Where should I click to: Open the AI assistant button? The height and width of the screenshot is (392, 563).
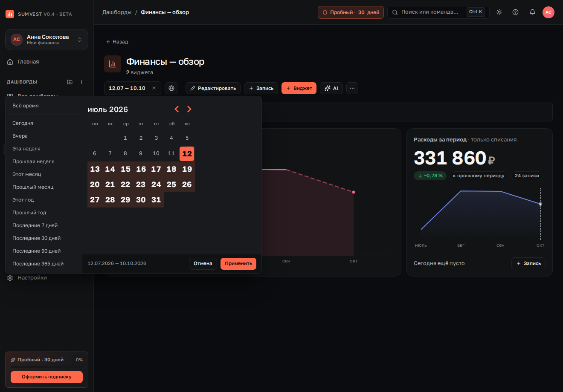coord(331,88)
